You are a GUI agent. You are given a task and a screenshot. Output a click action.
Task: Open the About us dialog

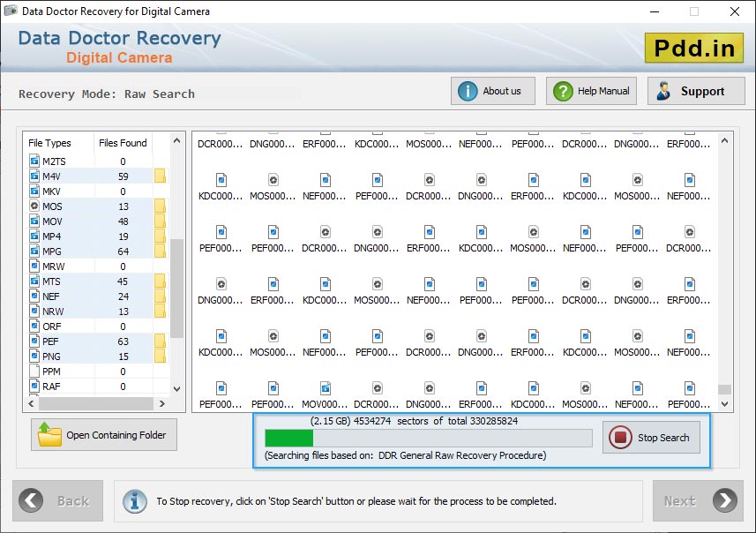click(x=493, y=91)
